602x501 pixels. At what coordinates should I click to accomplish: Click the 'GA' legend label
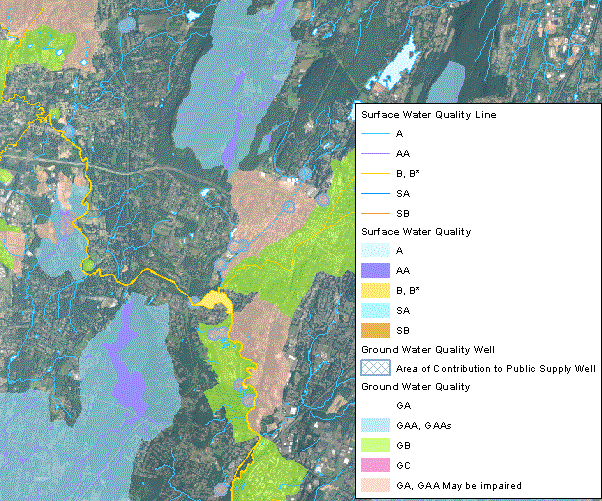pos(404,406)
